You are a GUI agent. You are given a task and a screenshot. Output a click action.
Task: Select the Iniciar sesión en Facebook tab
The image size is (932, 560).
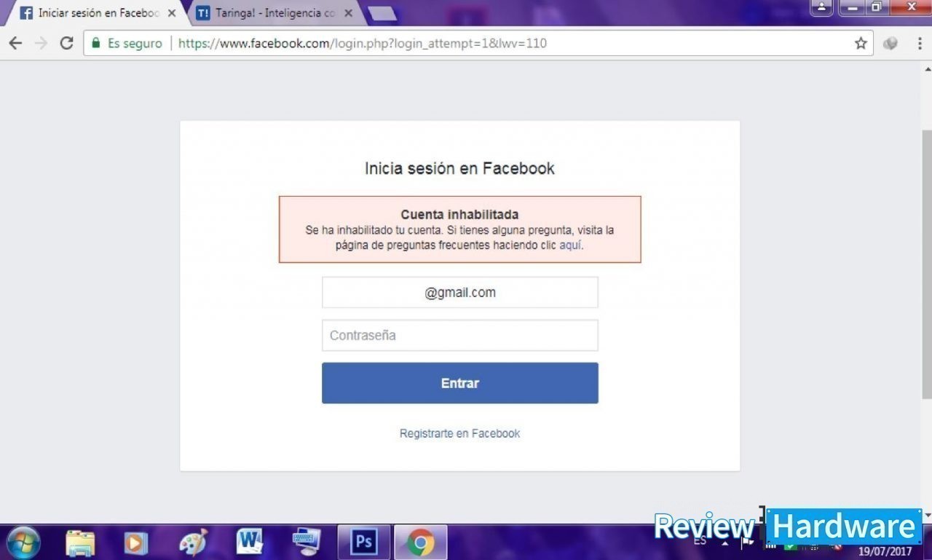(98, 13)
